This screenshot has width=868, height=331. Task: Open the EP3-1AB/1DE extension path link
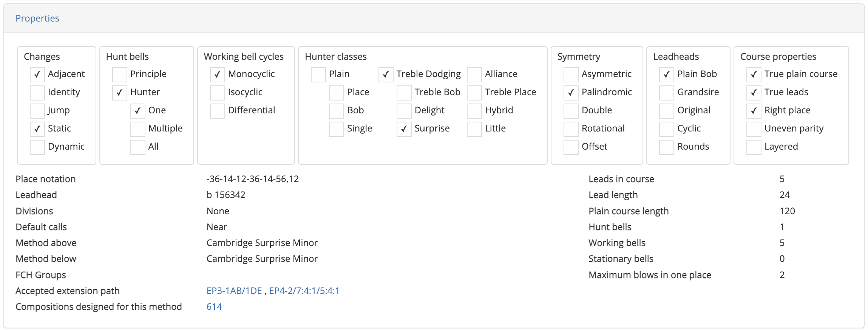coord(234,291)
